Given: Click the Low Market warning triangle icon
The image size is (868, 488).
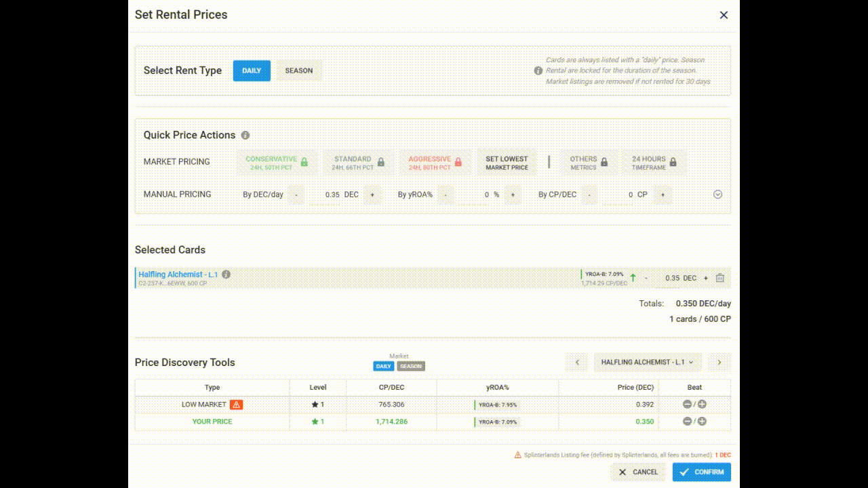Looking at the screenshot, I should click(x=236, y=405).
